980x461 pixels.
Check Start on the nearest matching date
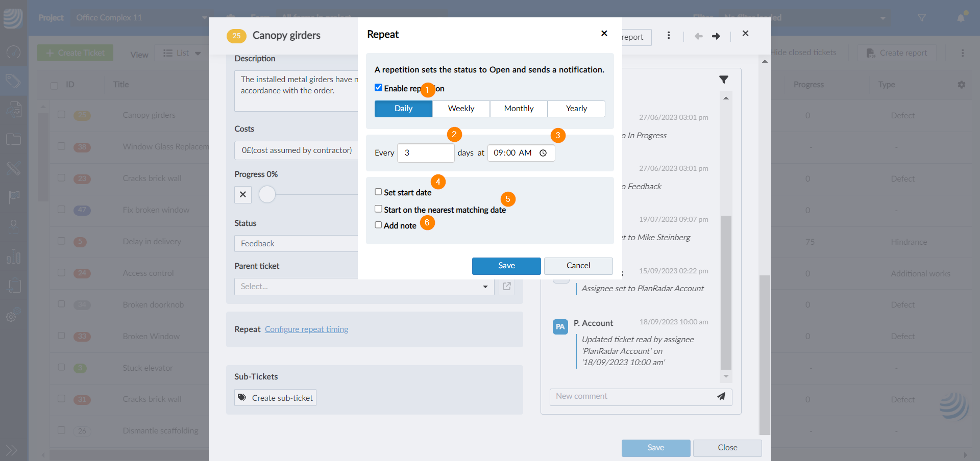coord(378,209)
